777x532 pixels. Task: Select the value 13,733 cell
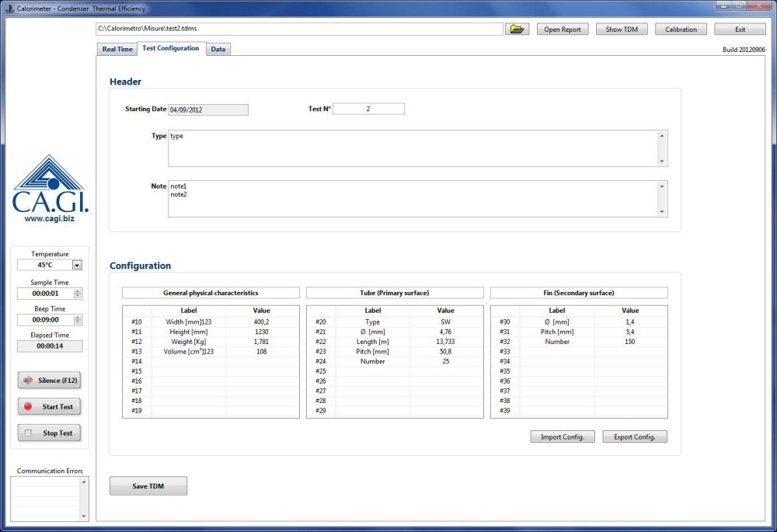pyautogui.click(x=445, y=342)
